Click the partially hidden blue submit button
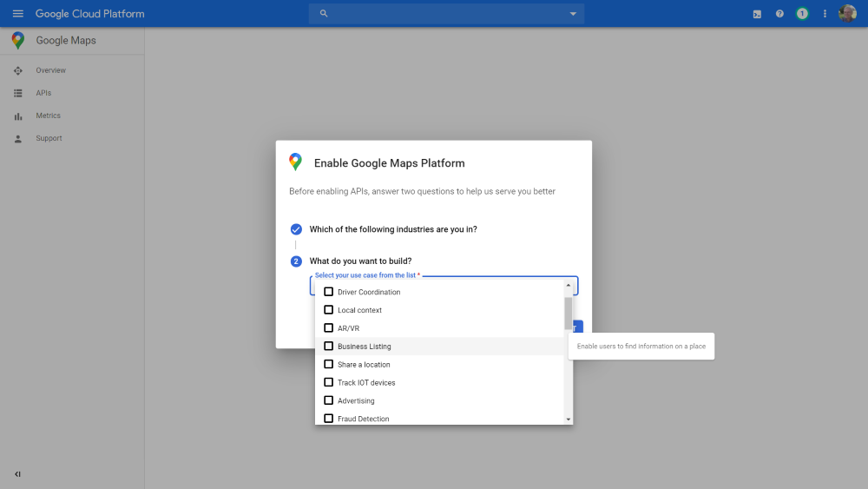Image resolution: width=868 pixels, height=489 pixels. tap(578, 327)
